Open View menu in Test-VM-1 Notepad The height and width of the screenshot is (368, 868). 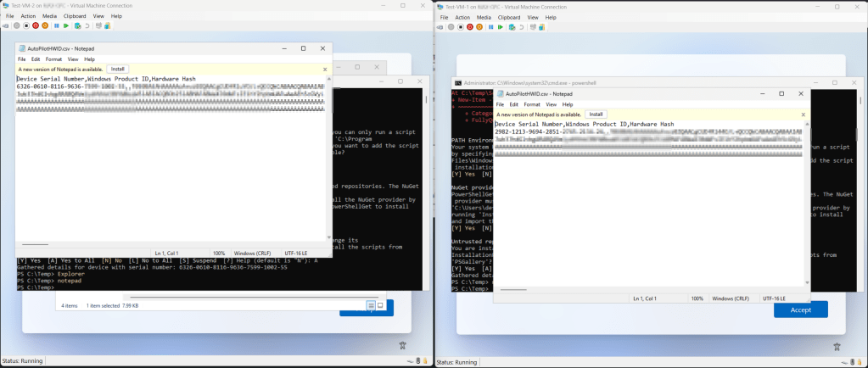click(x=552, y=104)
